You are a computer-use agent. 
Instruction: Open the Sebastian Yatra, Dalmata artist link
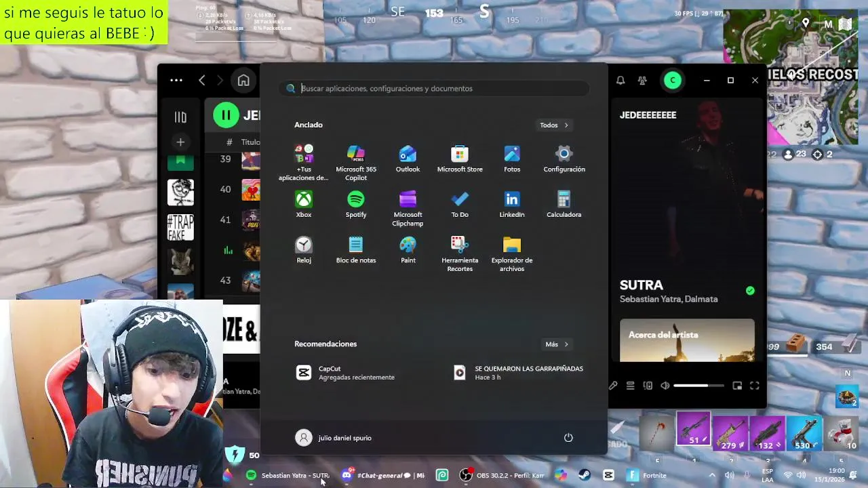669,299
